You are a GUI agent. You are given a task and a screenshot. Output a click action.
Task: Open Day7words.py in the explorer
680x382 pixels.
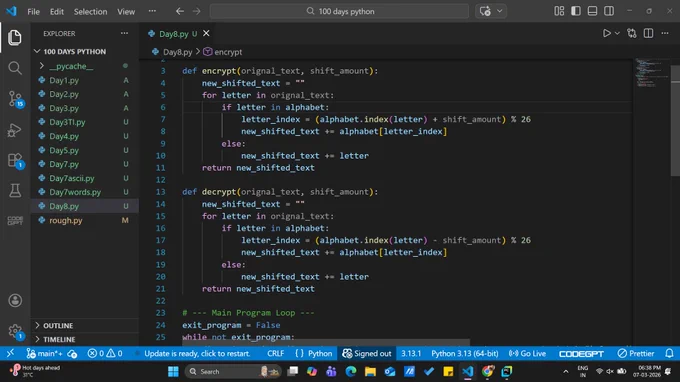(75, 192)
